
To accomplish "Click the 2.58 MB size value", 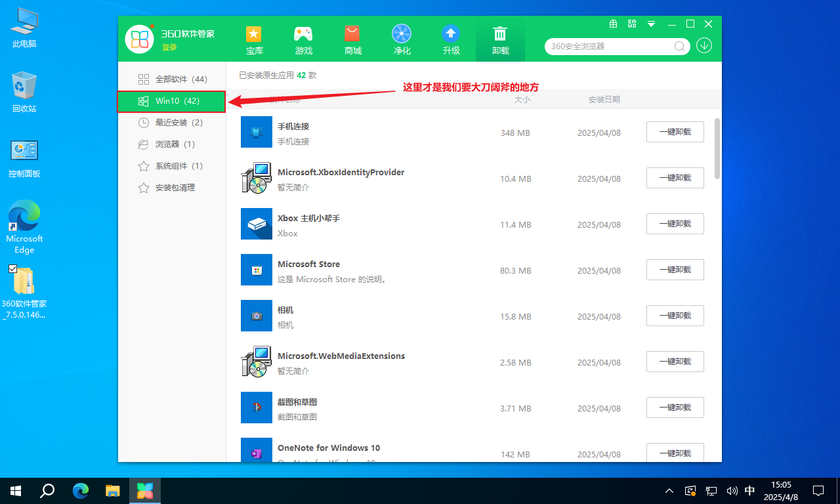I will pos(516,362).
